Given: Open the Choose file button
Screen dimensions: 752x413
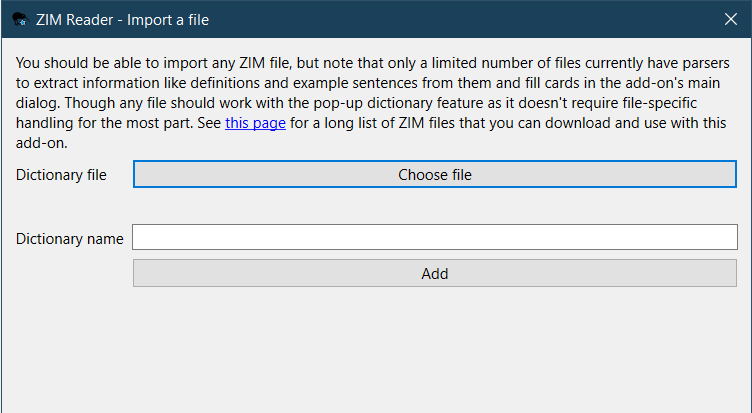Looking at the screenshot, I should click(x=435, y=175).
